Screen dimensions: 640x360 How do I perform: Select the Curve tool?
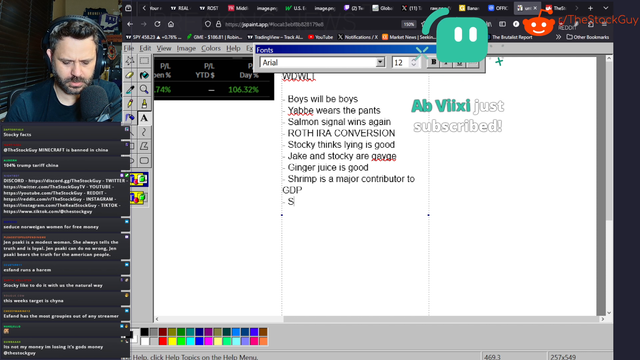click(144, 132)
